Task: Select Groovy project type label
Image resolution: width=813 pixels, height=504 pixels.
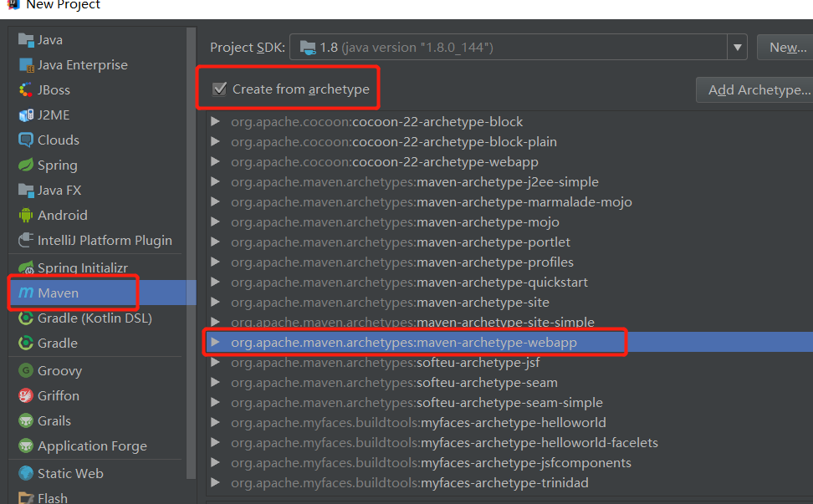Action: [59, 371]
